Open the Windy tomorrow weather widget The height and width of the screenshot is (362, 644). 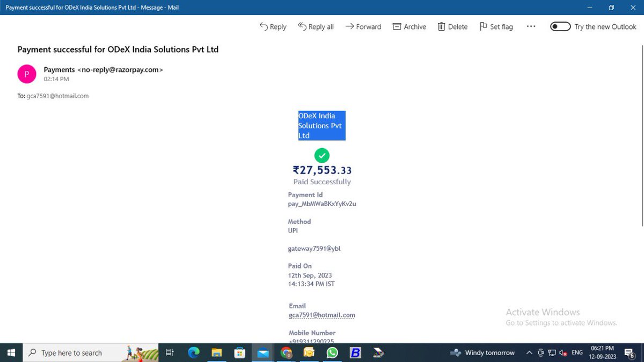(482, 353)
